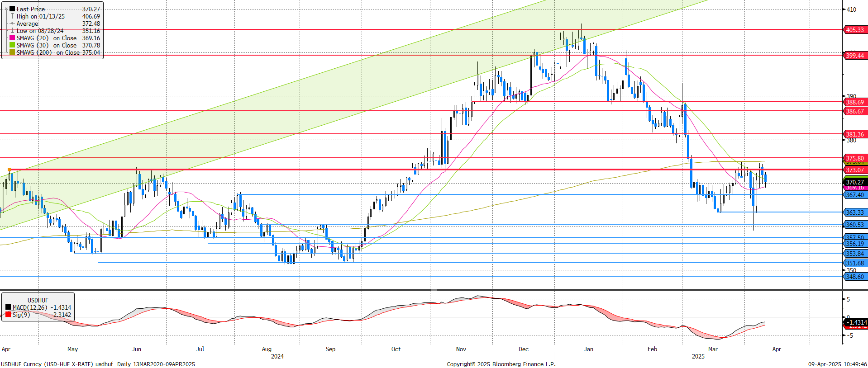Click the green SMAVG (30) swatch

point(12,45)
